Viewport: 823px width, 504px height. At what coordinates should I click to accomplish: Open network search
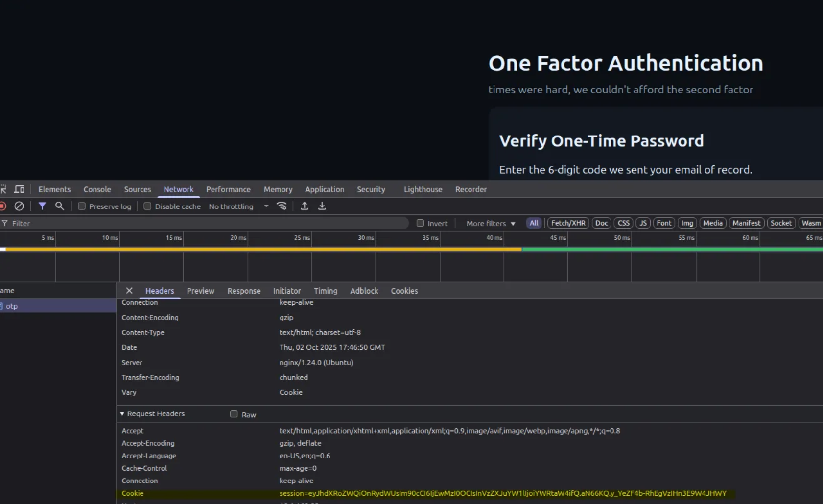pyautogui.click(x=59, y=206)
